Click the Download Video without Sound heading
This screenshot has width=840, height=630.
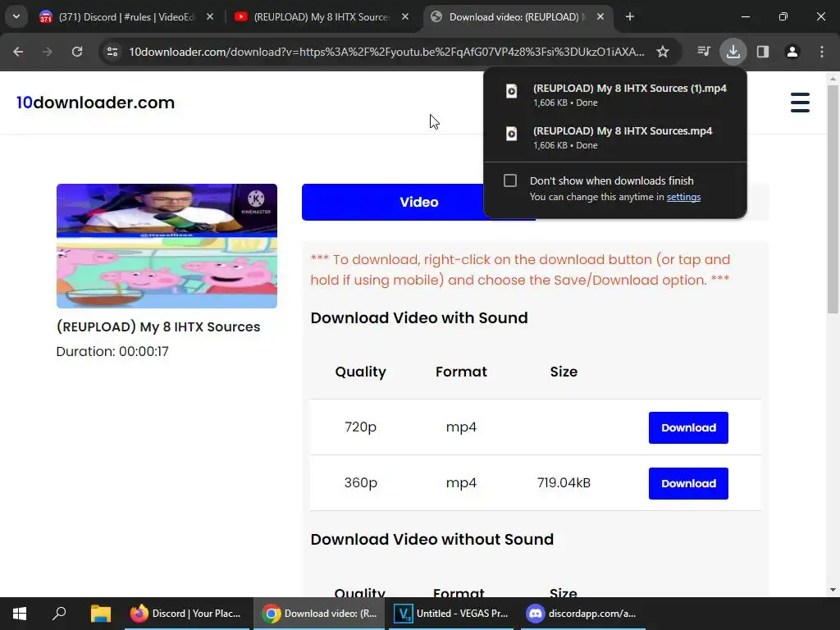(431, 539)
